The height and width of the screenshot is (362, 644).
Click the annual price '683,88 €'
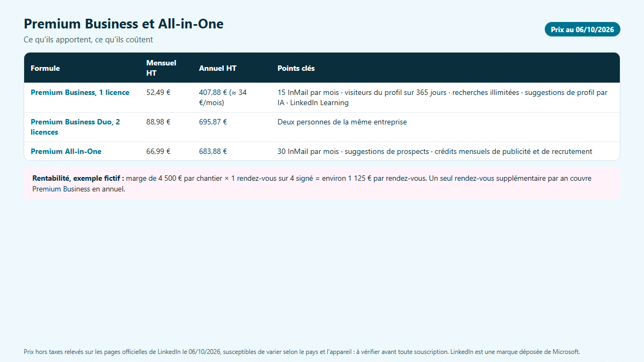[213, 151]
